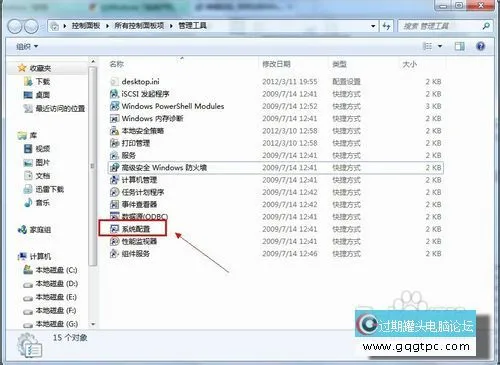The image size is (500, 365).
Task: Sort by the 类型 column header
Action: (339, 64)
